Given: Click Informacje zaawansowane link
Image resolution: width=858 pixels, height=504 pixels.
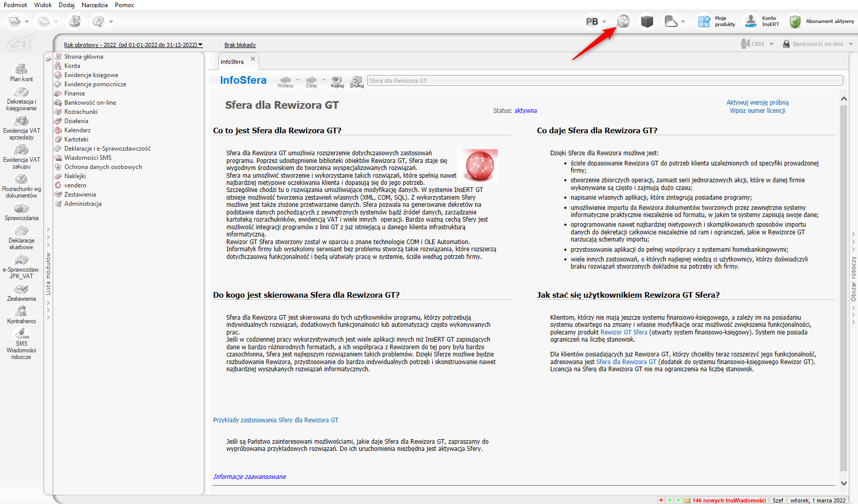Looking at the screenshot, I should tap(249, 477).
